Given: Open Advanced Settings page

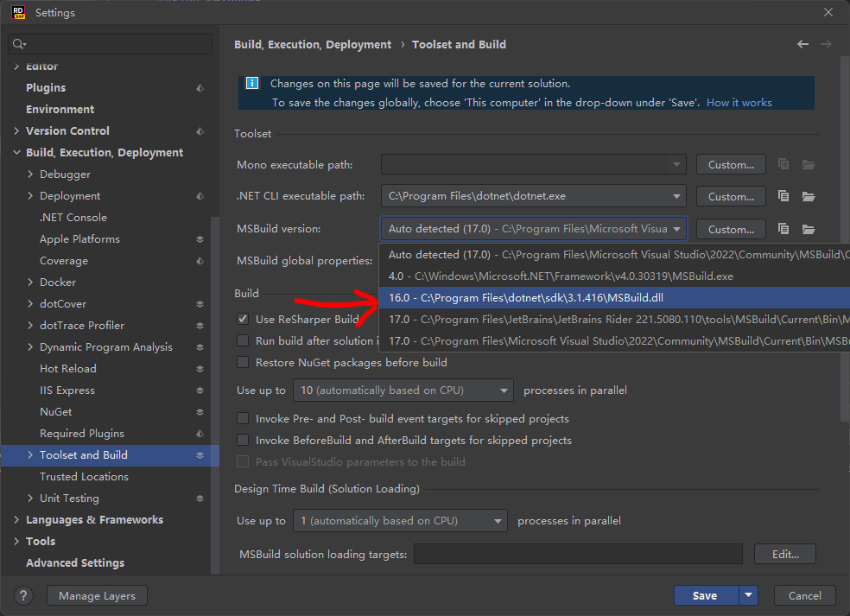Looking at the screenshot, I should (x=75, y=562).
